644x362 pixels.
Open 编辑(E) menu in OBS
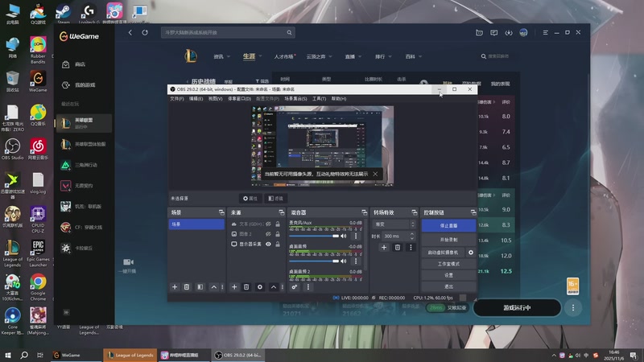point(196,99)
